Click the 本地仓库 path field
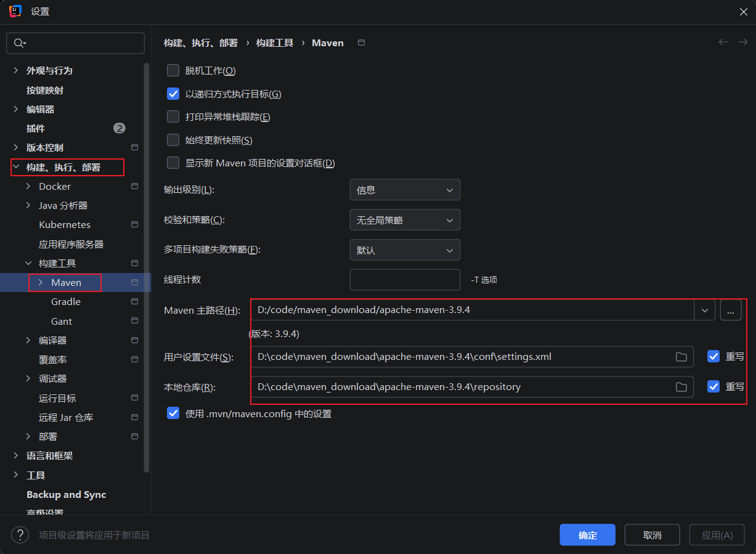Image resolution: width=756 pixels, height=554 pixels. point(472,387)
